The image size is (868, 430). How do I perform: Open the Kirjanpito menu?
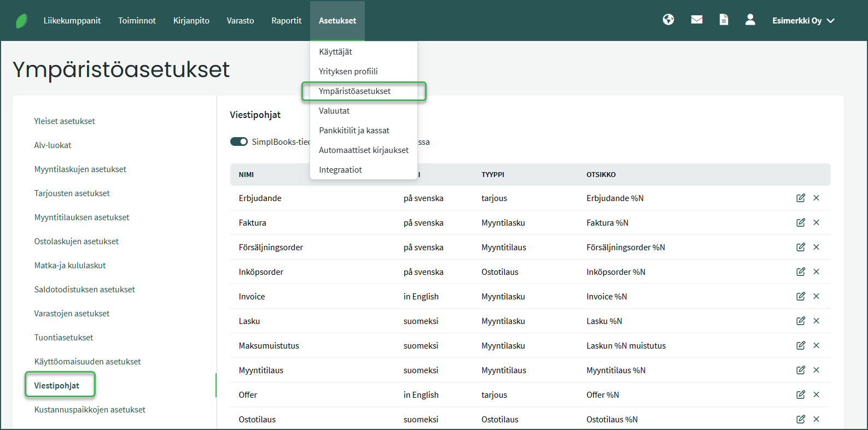tap(191, 21)
